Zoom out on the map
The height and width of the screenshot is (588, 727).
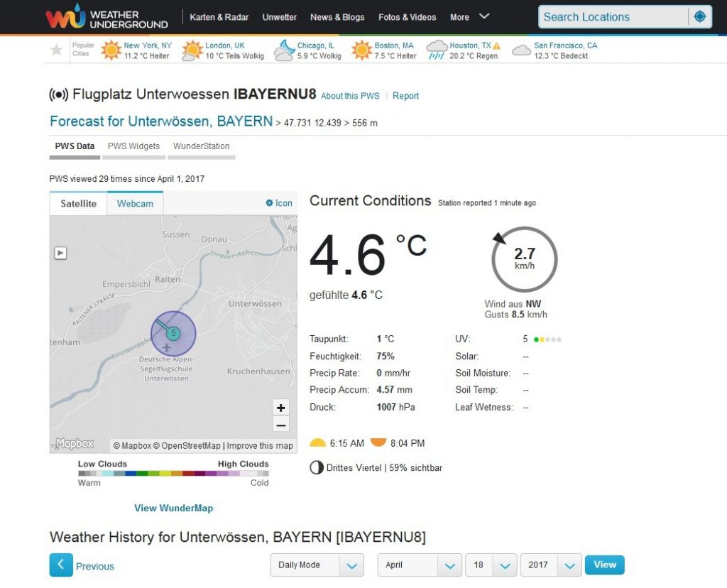click(x=280, y=425)
